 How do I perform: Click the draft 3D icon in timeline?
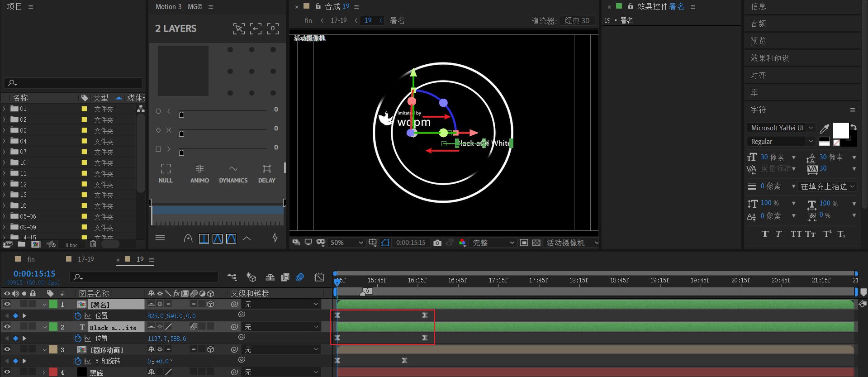(251, 277)
